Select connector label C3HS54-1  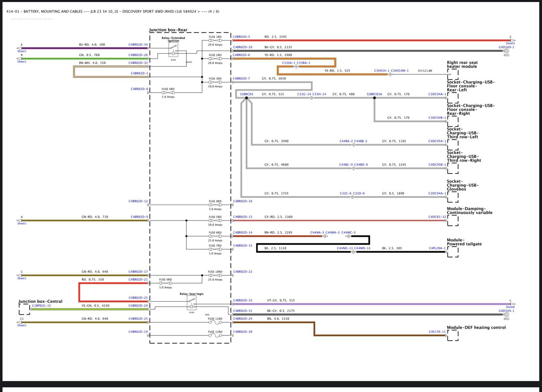382,71
